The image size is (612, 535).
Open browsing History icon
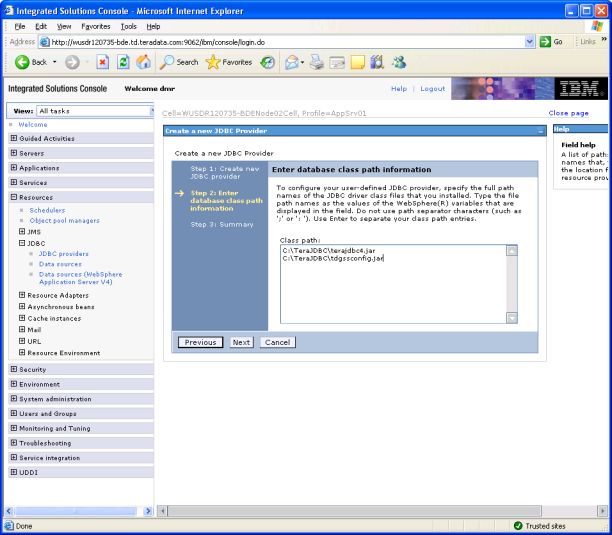click(x=268, y=62)
